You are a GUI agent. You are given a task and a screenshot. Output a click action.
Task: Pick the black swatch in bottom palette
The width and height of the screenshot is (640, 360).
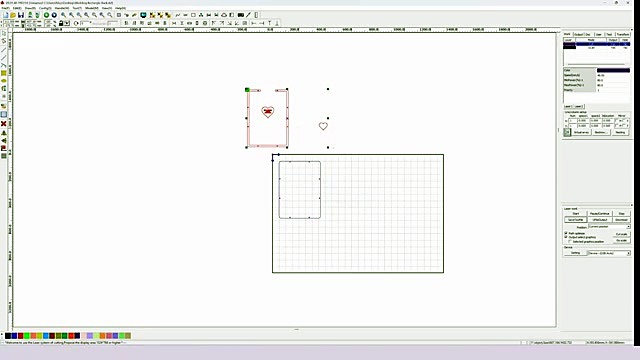8,336
